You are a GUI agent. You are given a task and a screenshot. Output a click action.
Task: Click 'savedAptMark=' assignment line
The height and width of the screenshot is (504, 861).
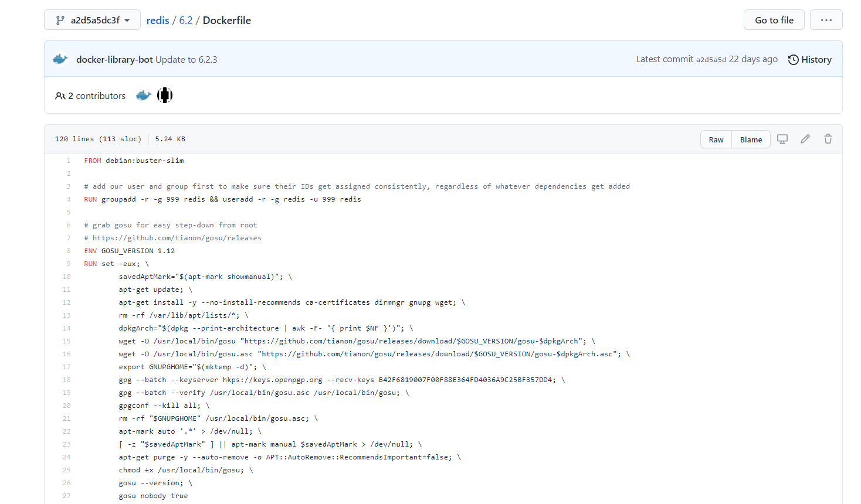pos(205,277)
